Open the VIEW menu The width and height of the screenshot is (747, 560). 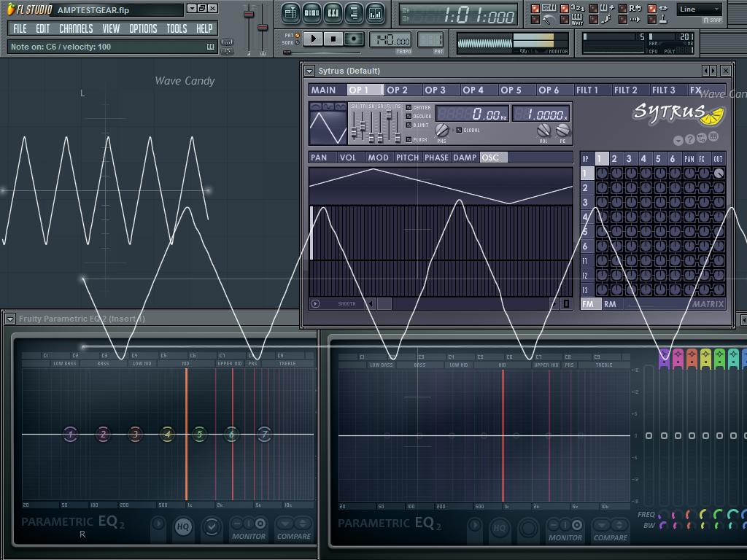click(111, 28)
